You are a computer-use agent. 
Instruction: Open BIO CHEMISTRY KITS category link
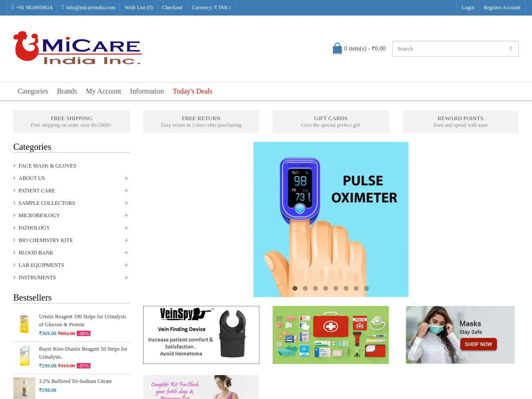pos(45,240)
